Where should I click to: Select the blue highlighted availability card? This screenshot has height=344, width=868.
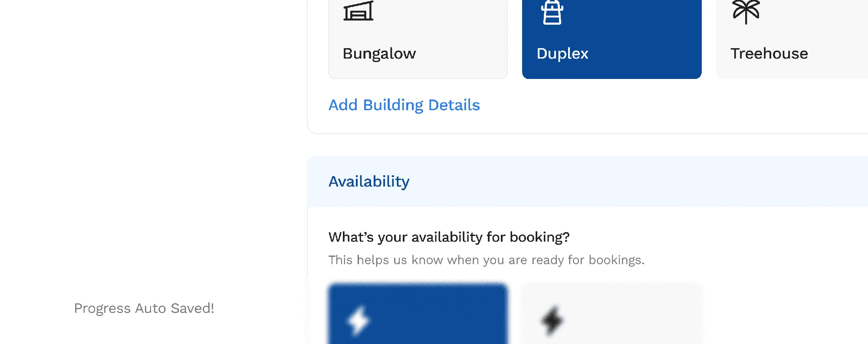coord(418,314)
